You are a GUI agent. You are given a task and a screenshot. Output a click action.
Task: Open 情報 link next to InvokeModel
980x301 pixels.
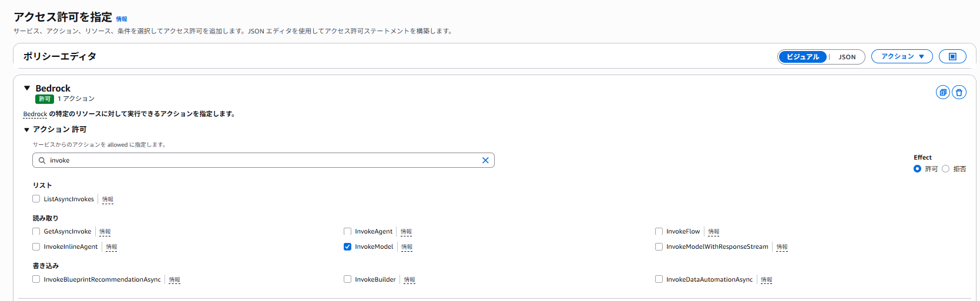pyautogui.click(x=407, y=247)
